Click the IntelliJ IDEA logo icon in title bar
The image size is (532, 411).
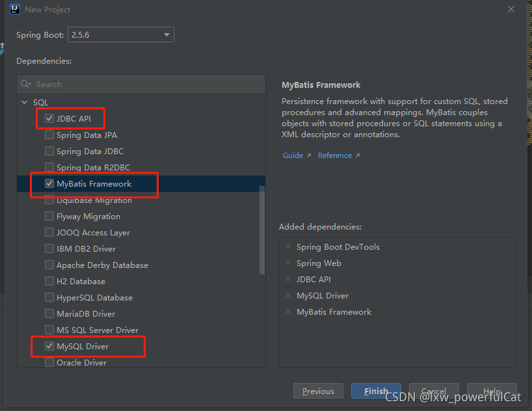15,9
